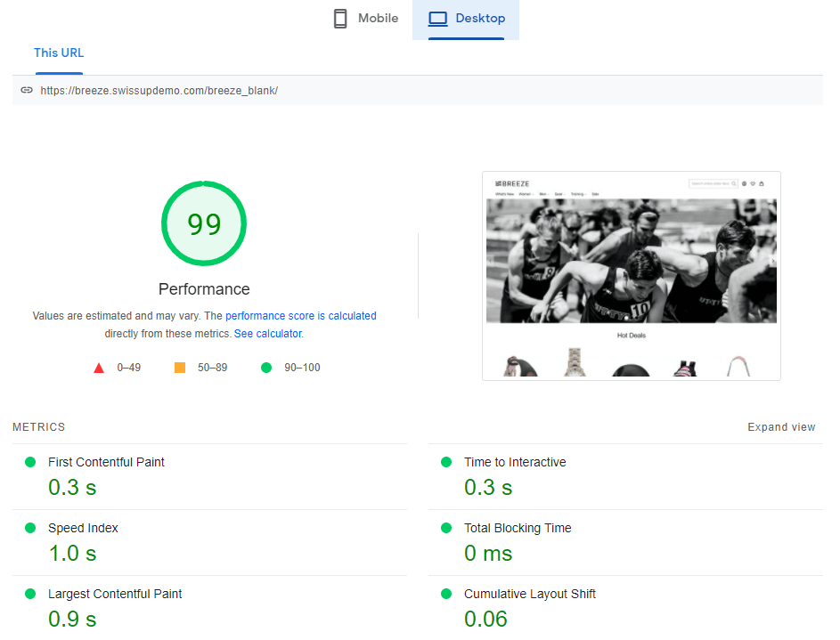
Task: Click the 0 ms Total Blocking Time value
Action: click(488, 554)
